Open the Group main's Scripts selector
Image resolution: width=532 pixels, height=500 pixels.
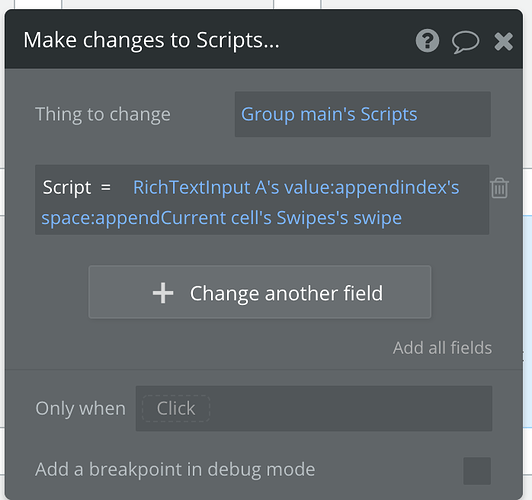tap(363, 114)
